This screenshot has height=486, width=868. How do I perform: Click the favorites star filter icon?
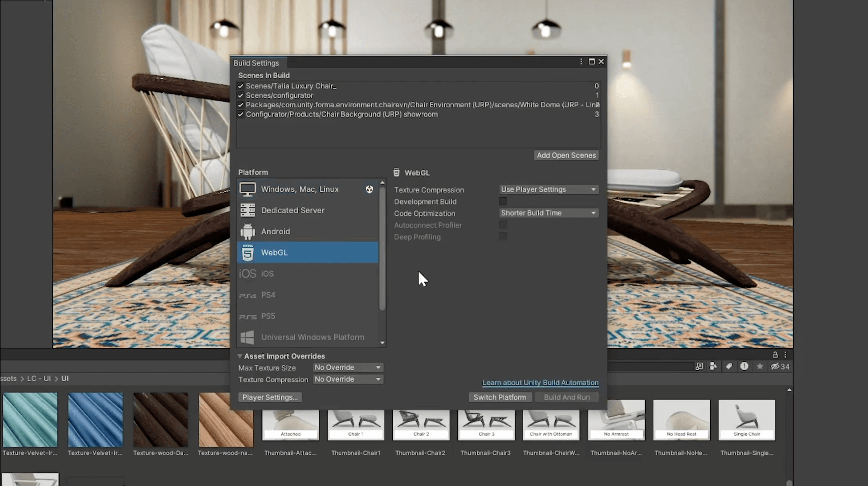760,366
